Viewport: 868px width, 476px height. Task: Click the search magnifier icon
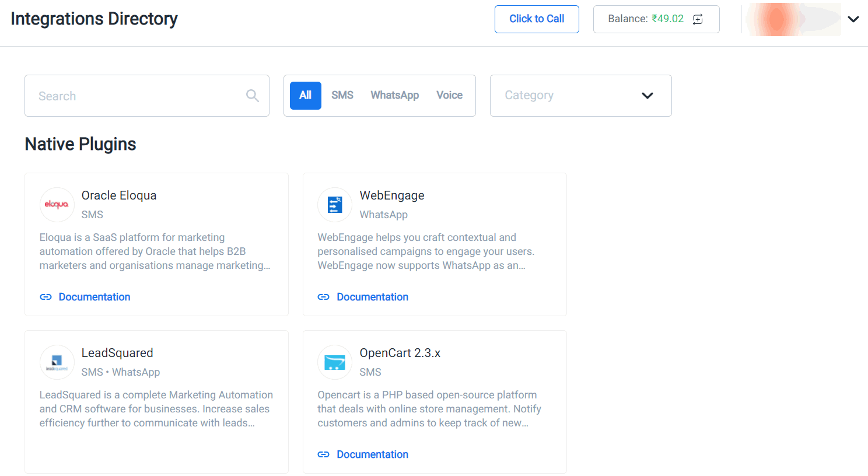252,96
